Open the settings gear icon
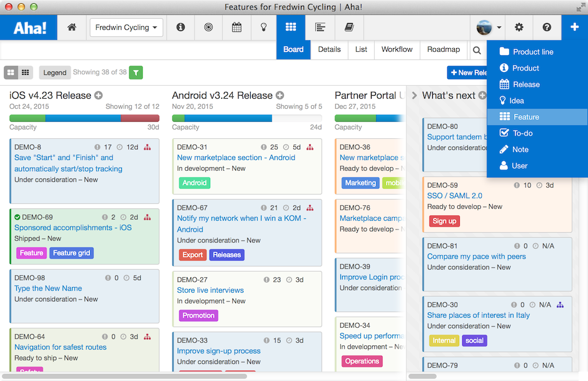588x381 pixels. click(519, 27)
